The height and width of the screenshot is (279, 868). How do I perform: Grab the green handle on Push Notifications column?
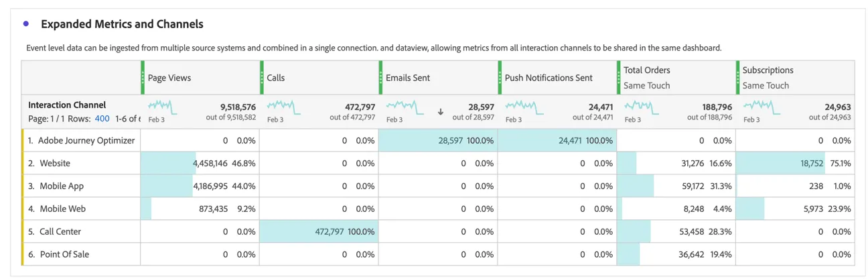point(500,78)
